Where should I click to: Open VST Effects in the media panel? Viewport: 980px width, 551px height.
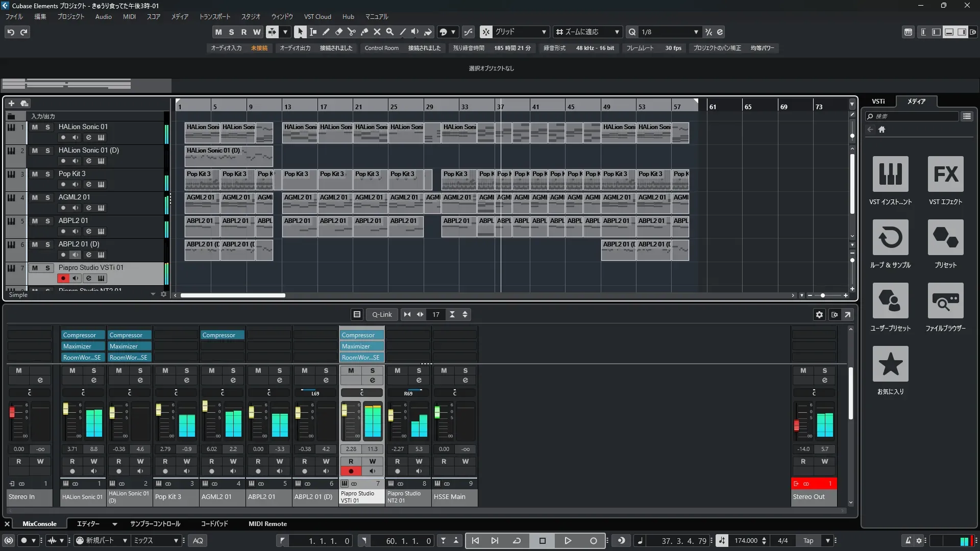pos(945,174)
